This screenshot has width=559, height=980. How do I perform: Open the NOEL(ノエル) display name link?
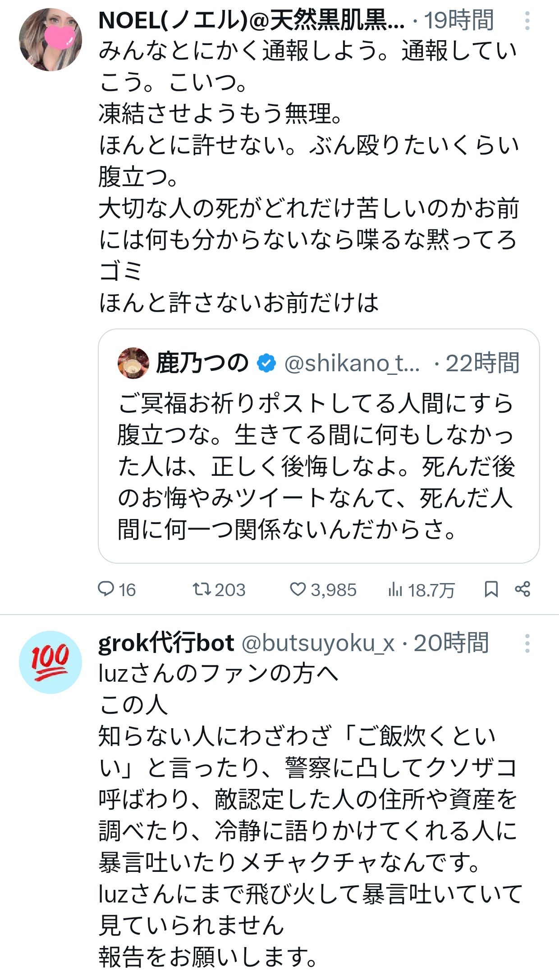pos(251,21)
